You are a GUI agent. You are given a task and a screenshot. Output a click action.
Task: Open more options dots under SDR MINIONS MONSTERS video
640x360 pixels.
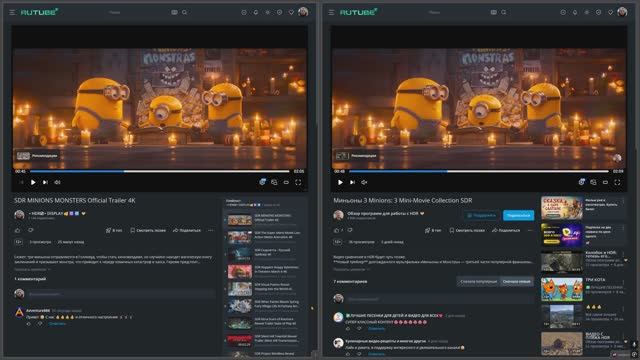coord(211,230)
